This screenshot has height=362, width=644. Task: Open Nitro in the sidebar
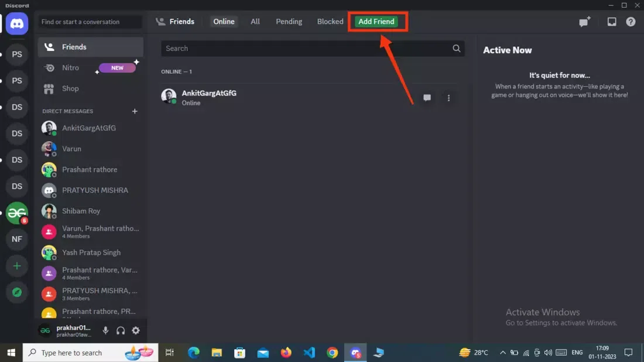(x=90, y=68)
